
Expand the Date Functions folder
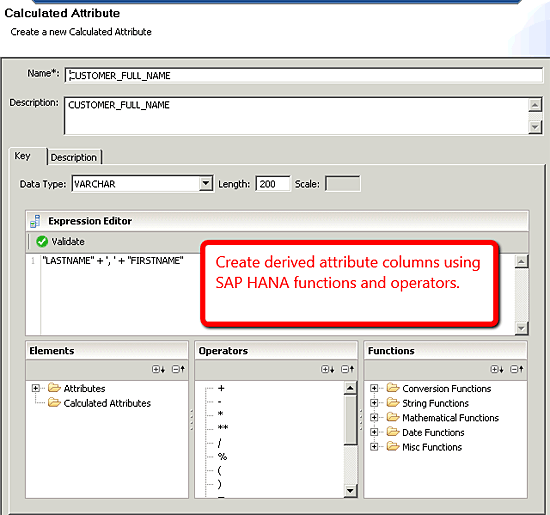[374, 432]
